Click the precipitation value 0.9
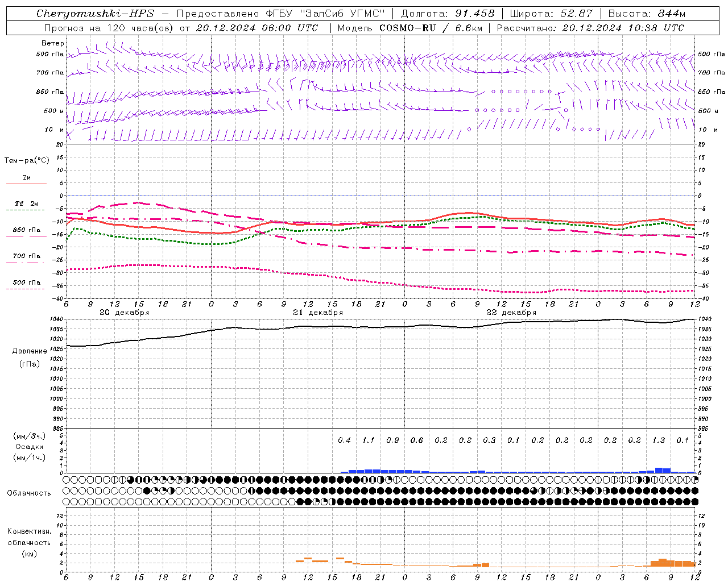Image resolution: width=728 pixels, height=582 pixels. 393,440
